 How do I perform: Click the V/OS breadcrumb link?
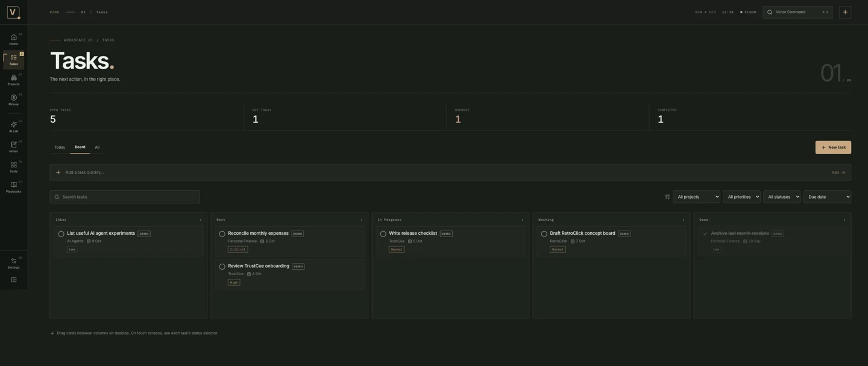pos(54,12)
